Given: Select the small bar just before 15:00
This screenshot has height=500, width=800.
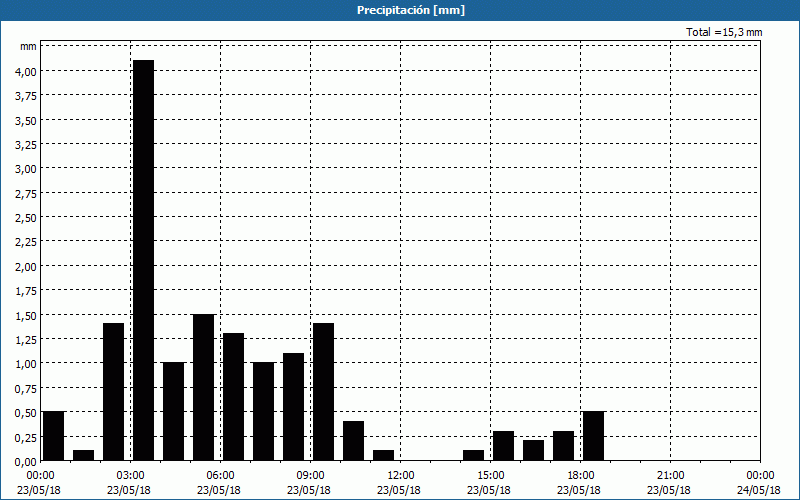Looking at the screenshot, I should click(x=473, y=456).
